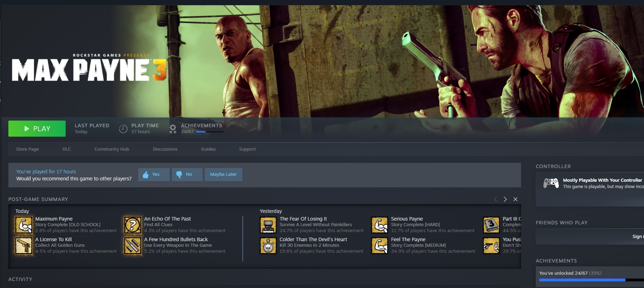644x288 pixels.
Task: Open the Serious Payne achievement icon
Action: pos(380,225)
